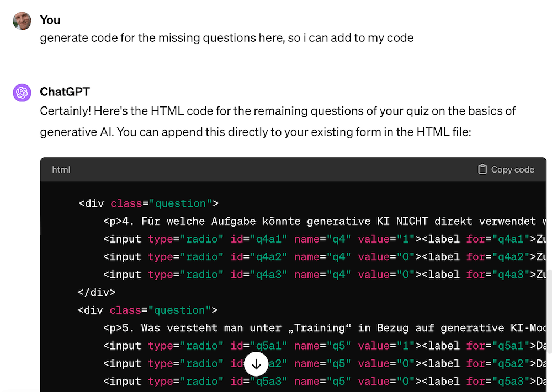Click the code block header bar
The height and width of the screenshot is (392, 552).
tap(276, 169)
